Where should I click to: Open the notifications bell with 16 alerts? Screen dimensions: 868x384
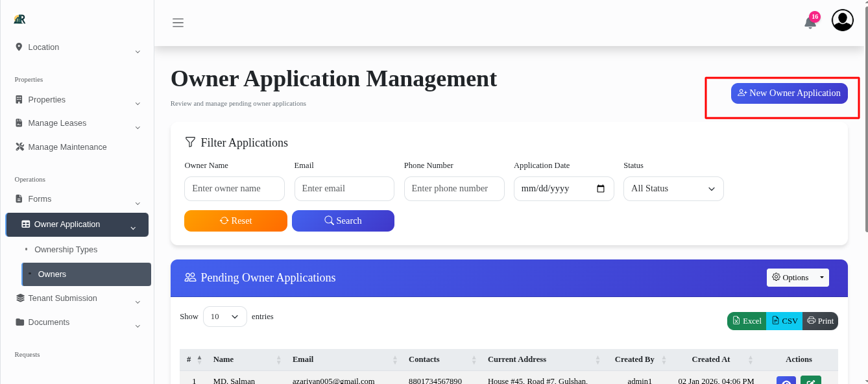point(809,19)
